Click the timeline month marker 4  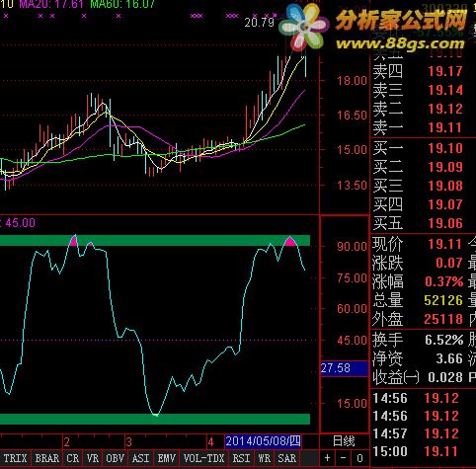210,442
